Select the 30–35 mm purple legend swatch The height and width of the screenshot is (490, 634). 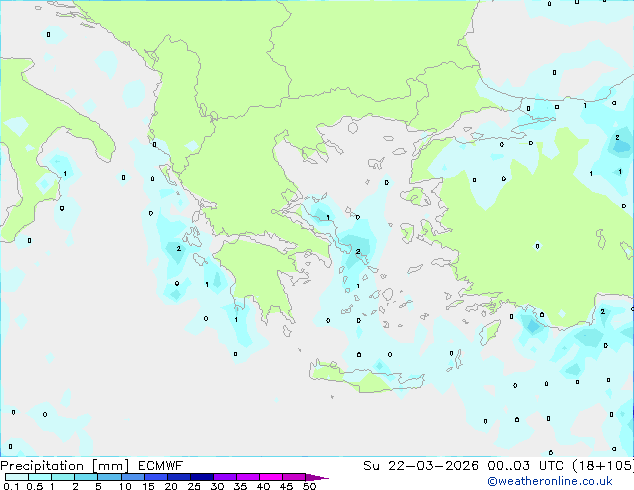(x=225, y=477)
